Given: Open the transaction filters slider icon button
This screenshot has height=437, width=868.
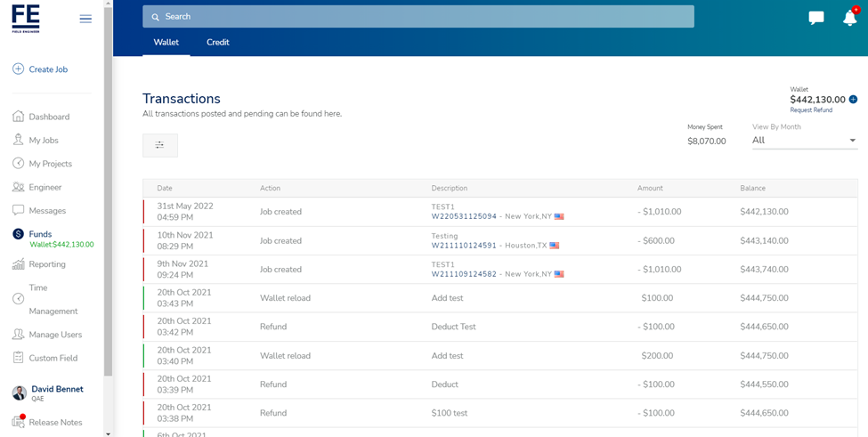Looking at the screenshot, I should [160, 145].
